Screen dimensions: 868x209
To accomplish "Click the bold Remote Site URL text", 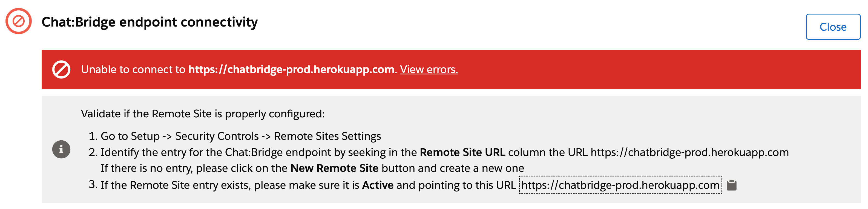I will click(x=462, y=152).
